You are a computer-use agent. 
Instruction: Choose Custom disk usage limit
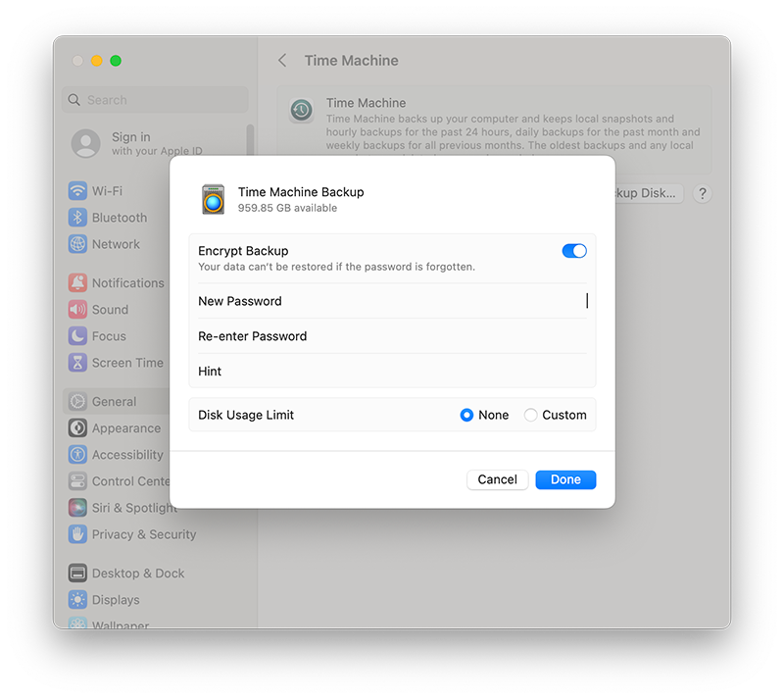[x=531, y=416]
